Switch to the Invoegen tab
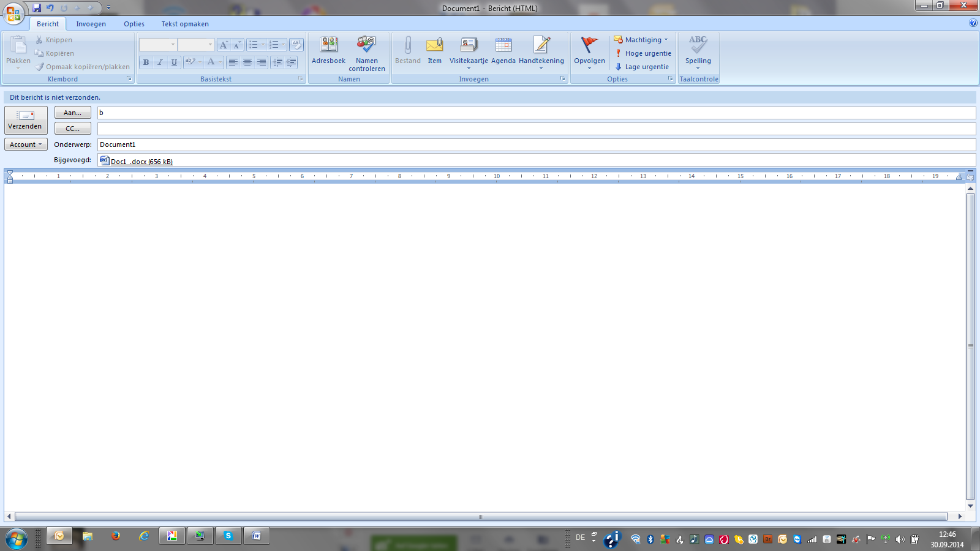The width and height of the screenshot is (980, 551). 91,24
